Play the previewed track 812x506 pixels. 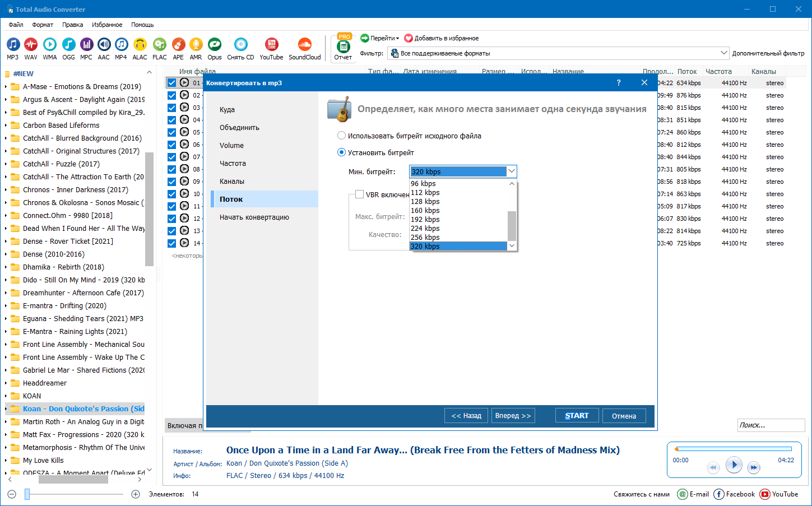click(x=734, y=465)
